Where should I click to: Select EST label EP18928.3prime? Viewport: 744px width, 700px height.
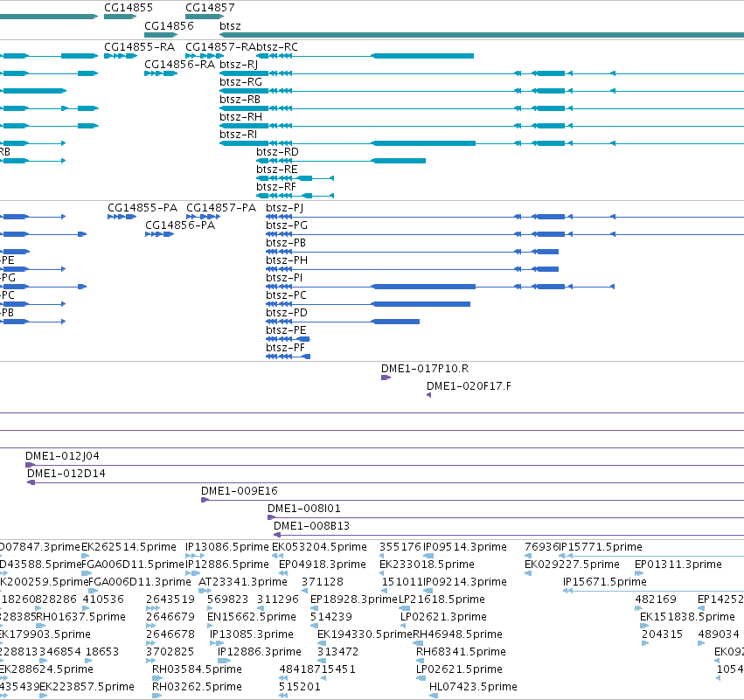coord(353,600)
